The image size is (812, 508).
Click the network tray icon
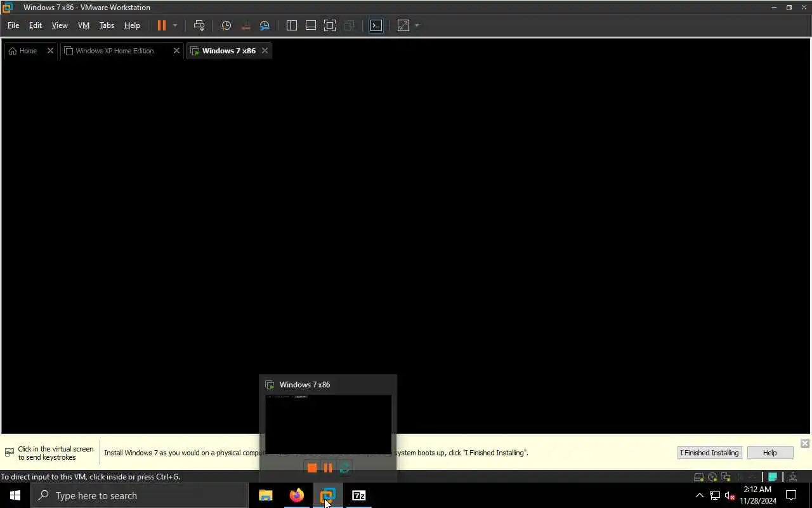(715, 495)
